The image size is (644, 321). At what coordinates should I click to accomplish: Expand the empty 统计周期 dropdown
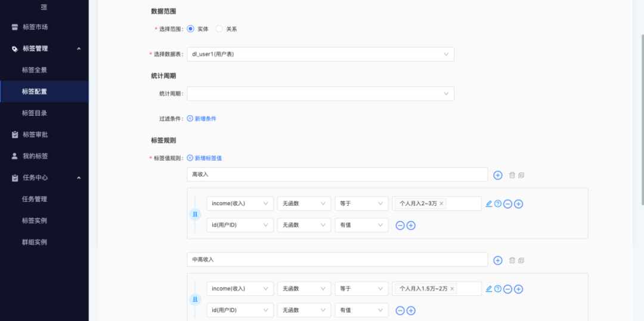pyautogui.click(x=320, y=94)
